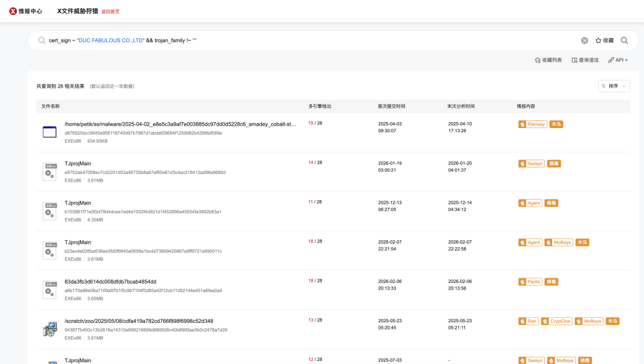Click the 3.65MB file size
644x364 pixels.
pos(95,298)
